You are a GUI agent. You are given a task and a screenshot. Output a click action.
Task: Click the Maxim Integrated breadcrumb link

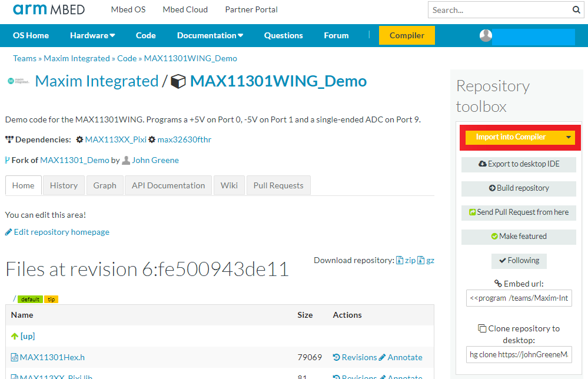[77, 58]
